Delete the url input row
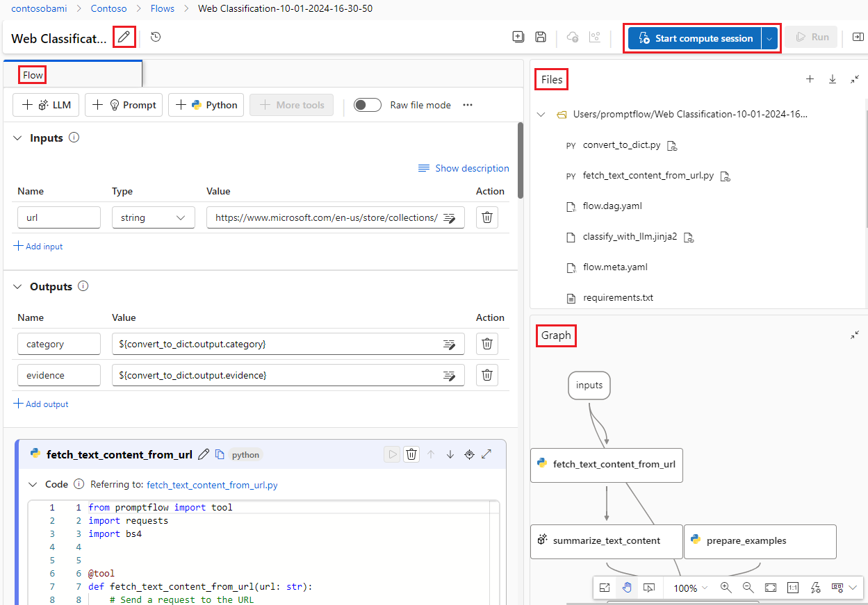Viewport: 868px width, 605px height. click(487, 217)
